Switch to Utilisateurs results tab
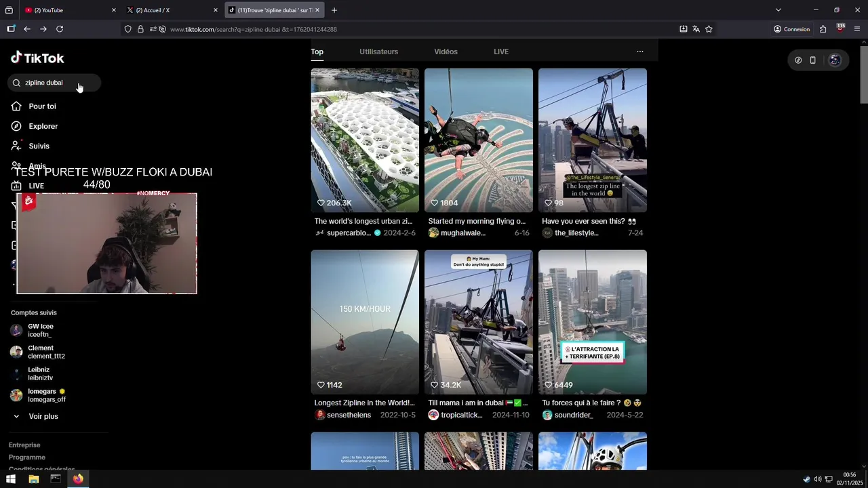The image size is (868, 488). click(x=378, y=52)
